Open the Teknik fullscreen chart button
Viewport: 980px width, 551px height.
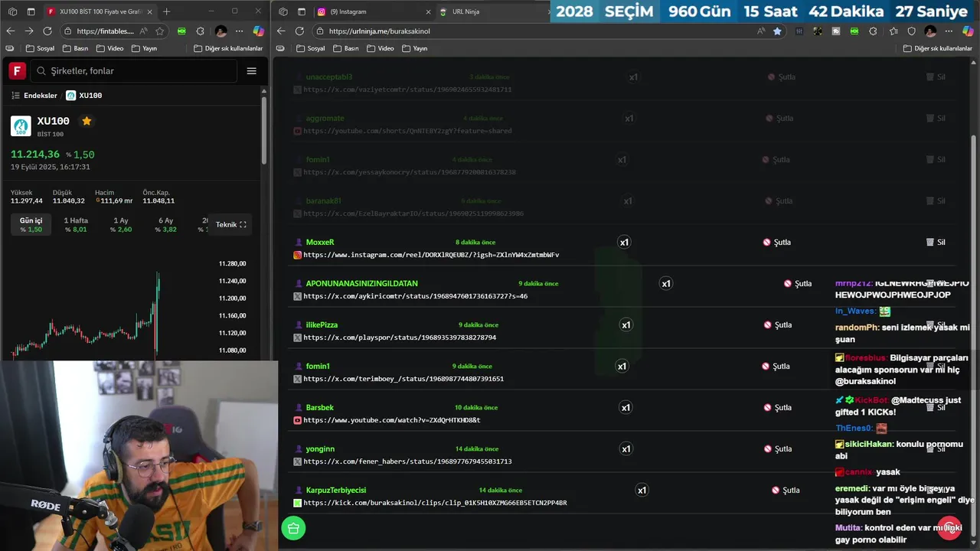coord(230,225)
